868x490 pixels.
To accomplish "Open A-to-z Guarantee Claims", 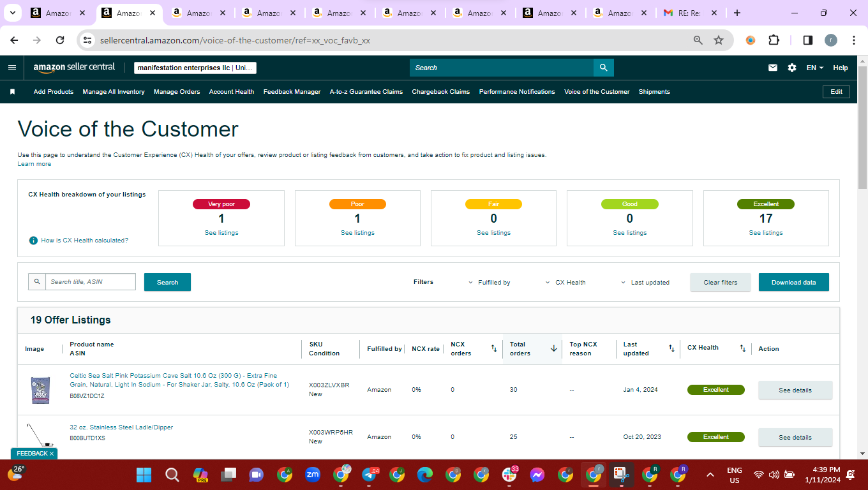I will click(x=366, y=92).
